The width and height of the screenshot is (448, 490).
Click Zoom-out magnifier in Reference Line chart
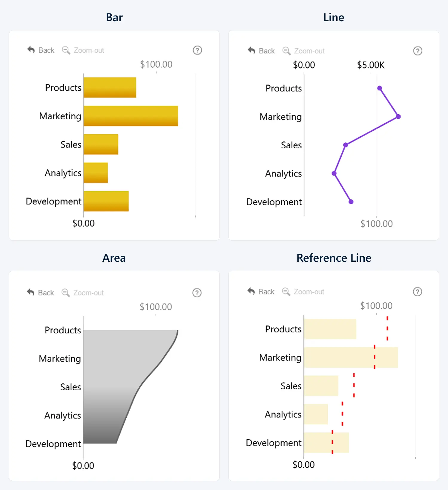pyautogui.click(x=286, y=292)
